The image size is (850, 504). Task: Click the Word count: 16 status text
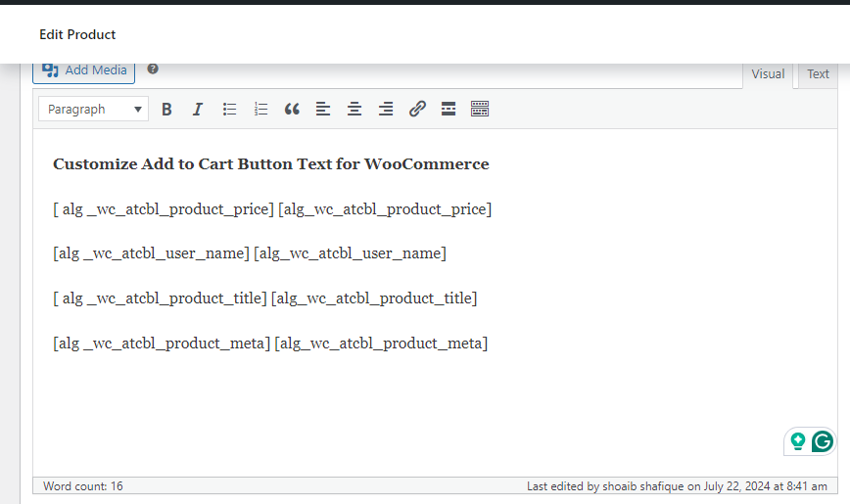[83, 486]
